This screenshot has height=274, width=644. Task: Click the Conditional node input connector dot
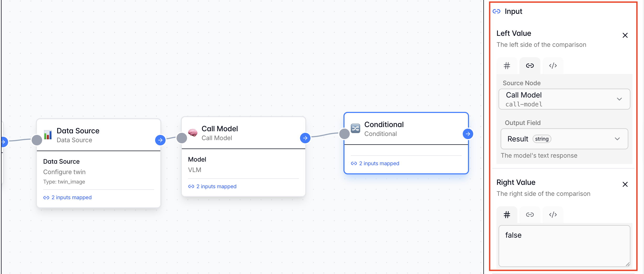[344, 134]
